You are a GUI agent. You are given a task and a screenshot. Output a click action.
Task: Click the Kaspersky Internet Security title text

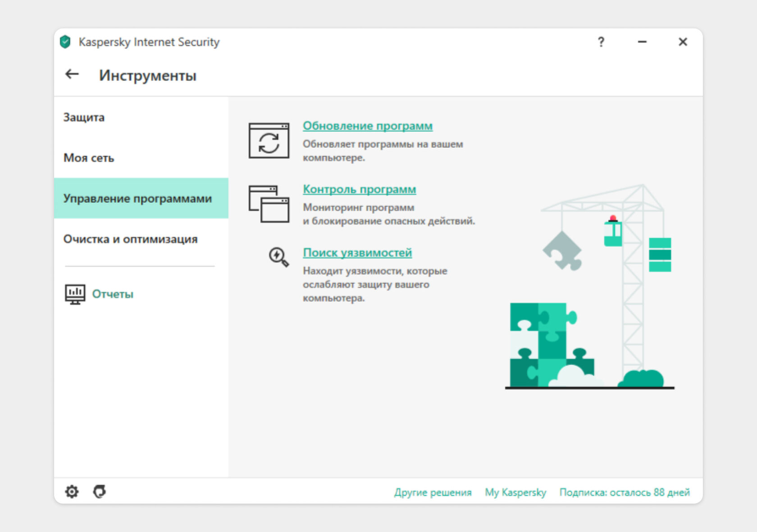click(x=149, y=42)
